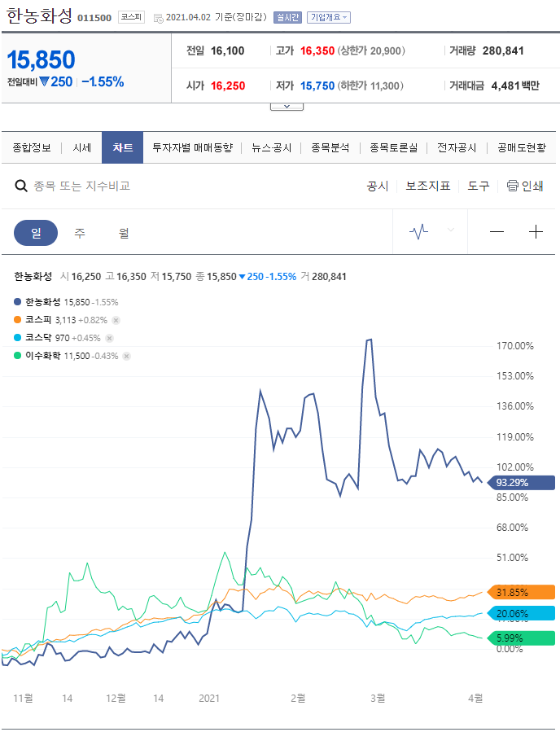Select the 일 daily period button
Viewport: 560px width, 732px height.
[36, 233]
